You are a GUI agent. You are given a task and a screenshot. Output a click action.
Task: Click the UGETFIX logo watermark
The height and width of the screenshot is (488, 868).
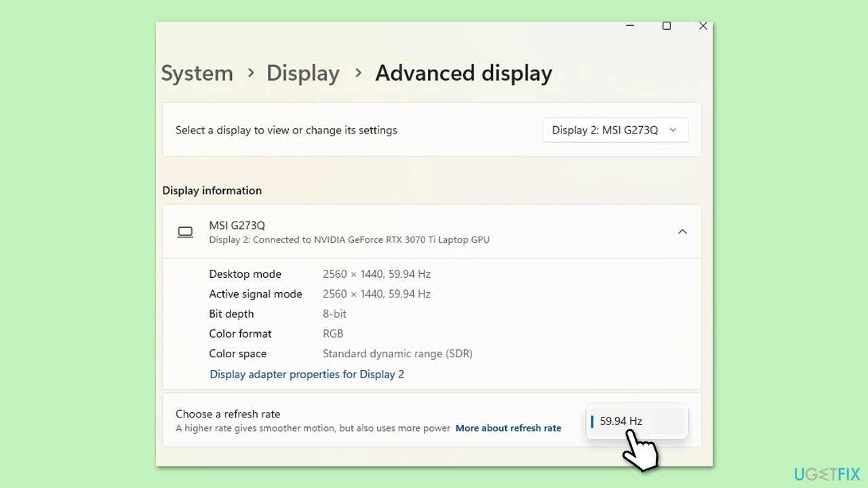[x=825, y=473]
